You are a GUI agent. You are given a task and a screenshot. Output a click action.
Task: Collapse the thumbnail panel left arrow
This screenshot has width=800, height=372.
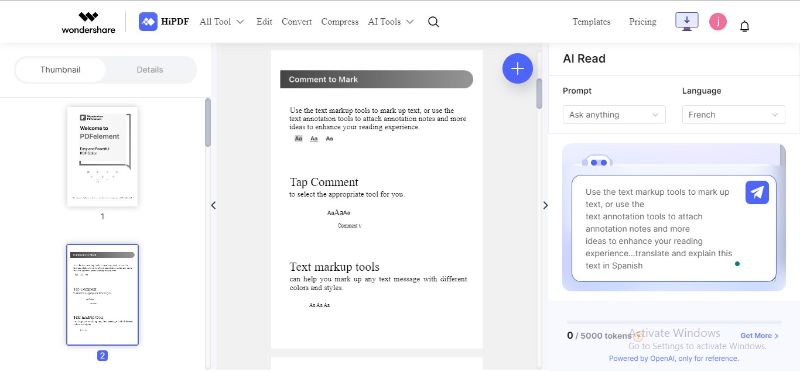[213, 206]
